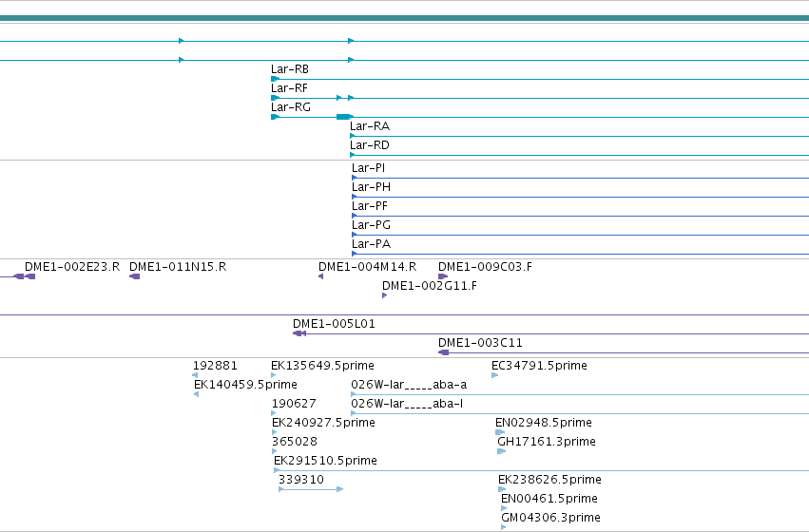The image size is (809, 532).
Task: Select the Lar-RB transcript label
Action: coord(289,69)
